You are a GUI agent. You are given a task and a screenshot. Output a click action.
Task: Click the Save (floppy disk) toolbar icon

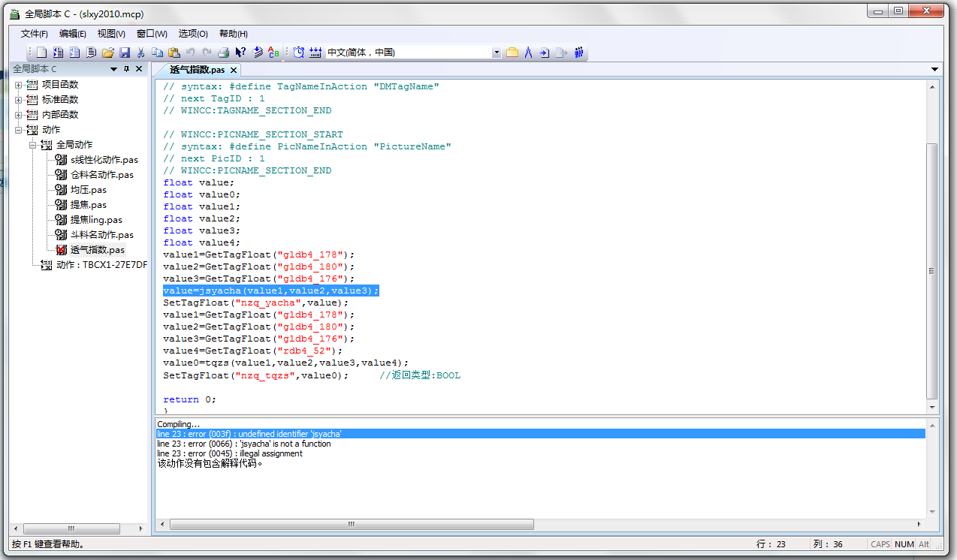pos(125,53)
